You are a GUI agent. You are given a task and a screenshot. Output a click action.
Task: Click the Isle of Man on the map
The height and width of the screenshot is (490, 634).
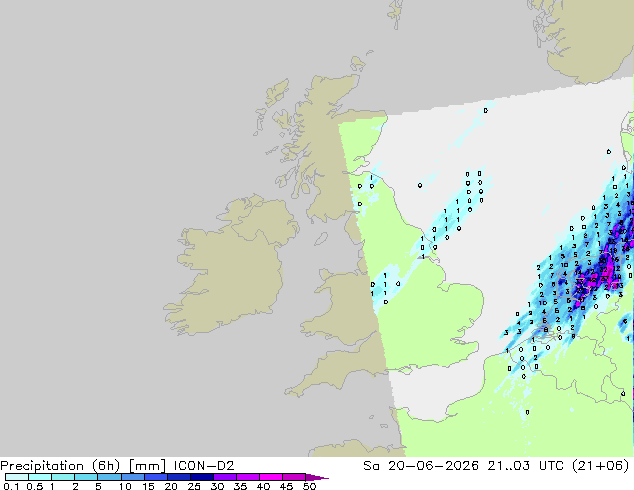(321, 239)
